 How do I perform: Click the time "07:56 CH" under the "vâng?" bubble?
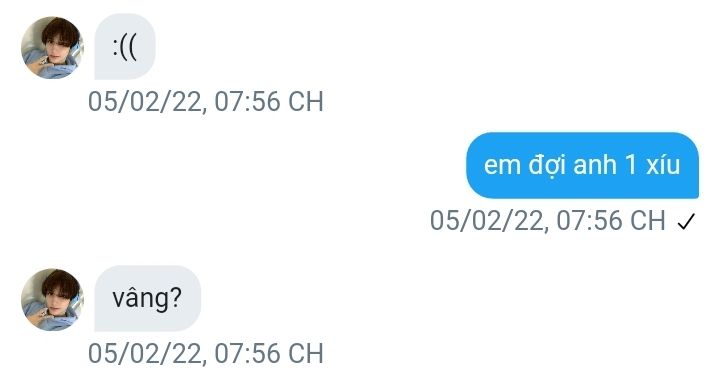click(269, 353)
